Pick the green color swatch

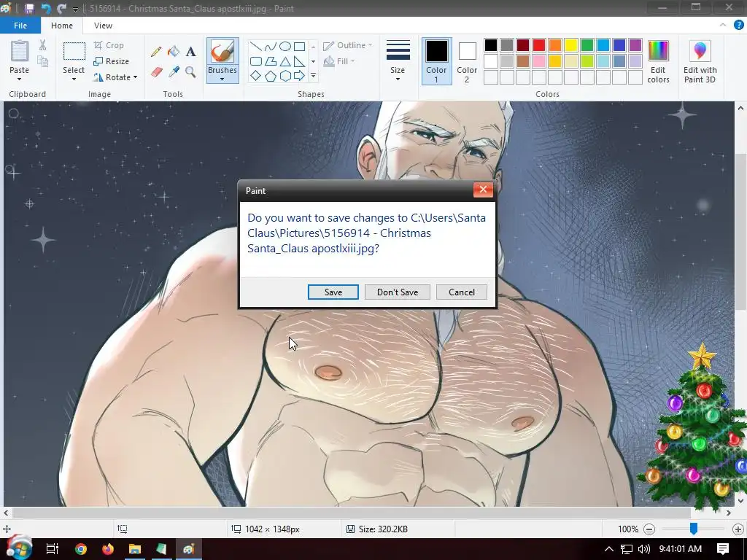[587, 45]
